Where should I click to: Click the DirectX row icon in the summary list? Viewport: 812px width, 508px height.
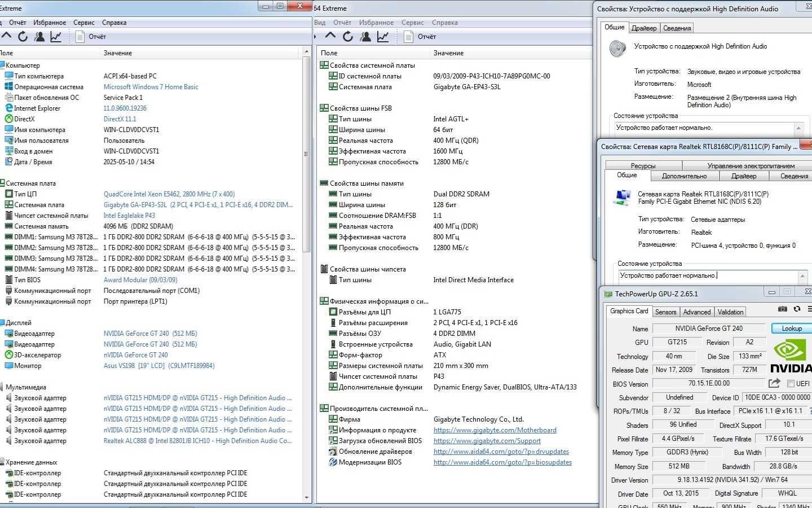tap(9, 119)
